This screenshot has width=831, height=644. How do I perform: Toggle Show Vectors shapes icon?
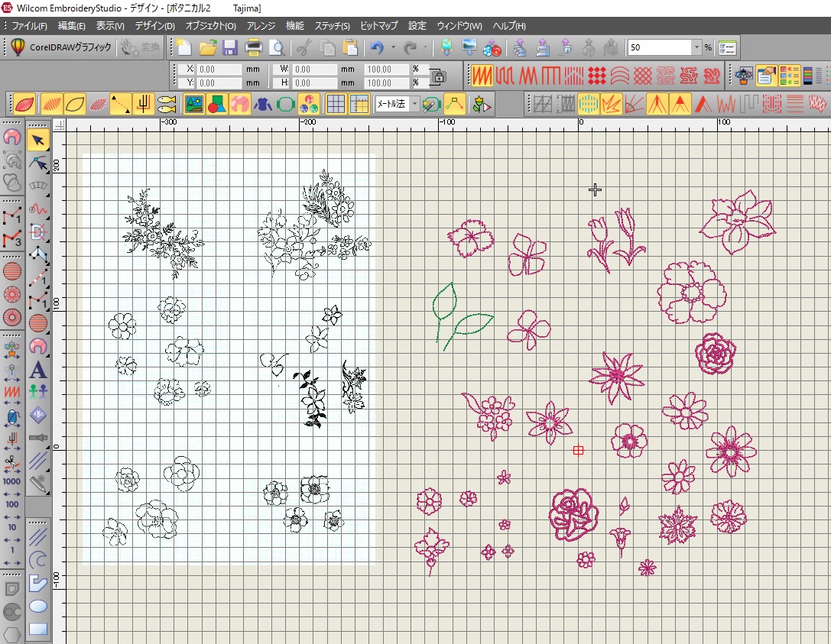tap(217, 104)
